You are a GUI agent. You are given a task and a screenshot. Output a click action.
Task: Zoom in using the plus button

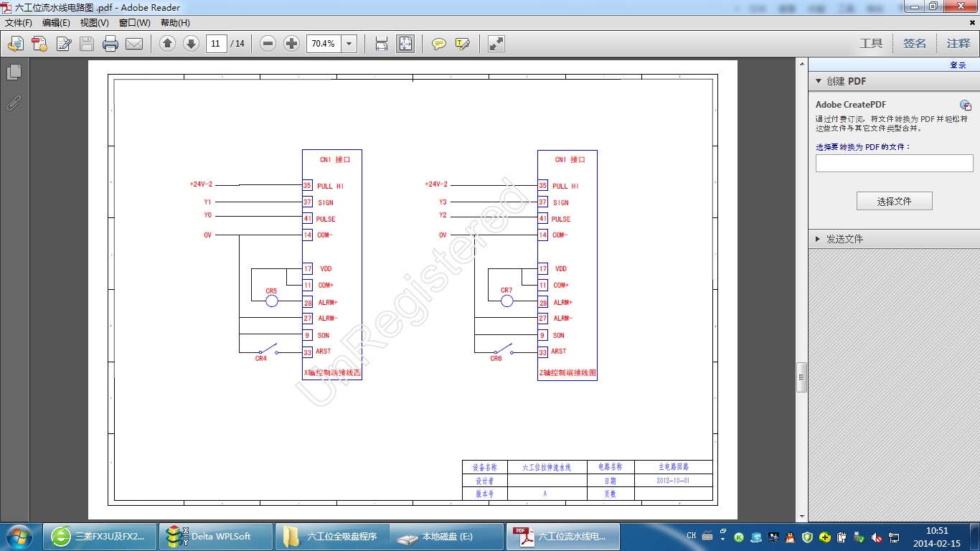point(291,44)
